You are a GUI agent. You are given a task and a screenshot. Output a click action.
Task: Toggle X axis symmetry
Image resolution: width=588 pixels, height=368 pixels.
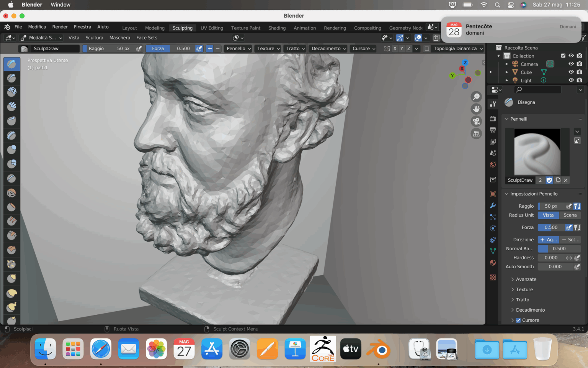tap(395, 49)
